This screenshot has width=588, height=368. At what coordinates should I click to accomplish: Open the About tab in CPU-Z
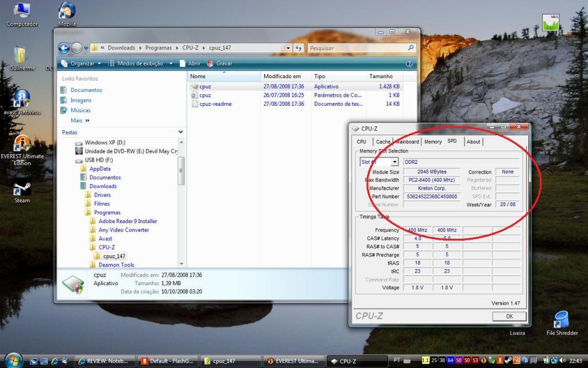(473, 141)
